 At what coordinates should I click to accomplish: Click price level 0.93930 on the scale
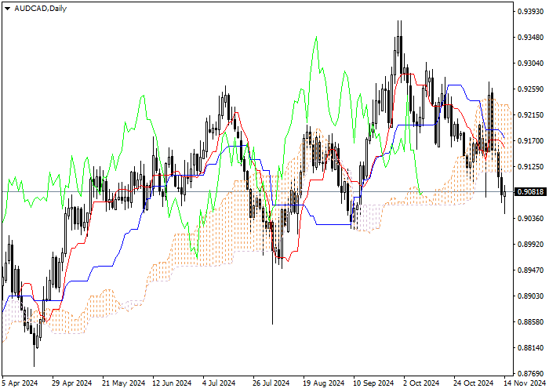coord(531,12)
